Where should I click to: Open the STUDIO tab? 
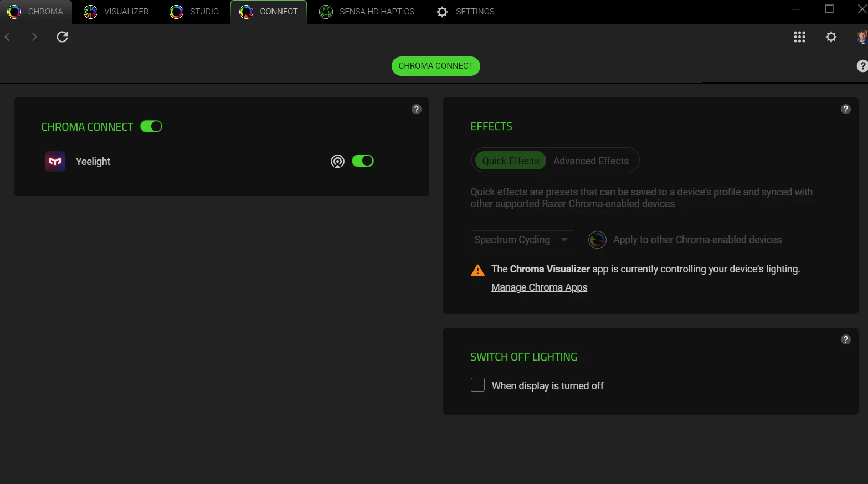pyautogui.click(x=194, y=12)
